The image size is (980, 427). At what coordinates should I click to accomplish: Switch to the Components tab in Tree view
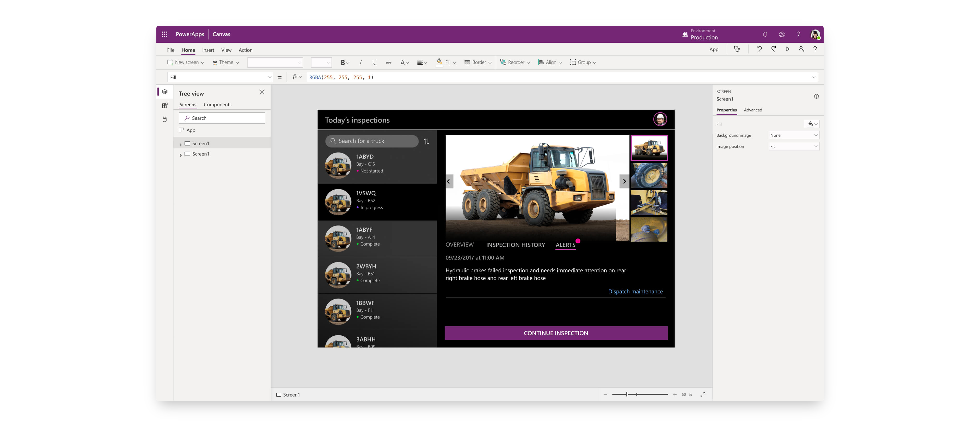[x=217, y=105]
